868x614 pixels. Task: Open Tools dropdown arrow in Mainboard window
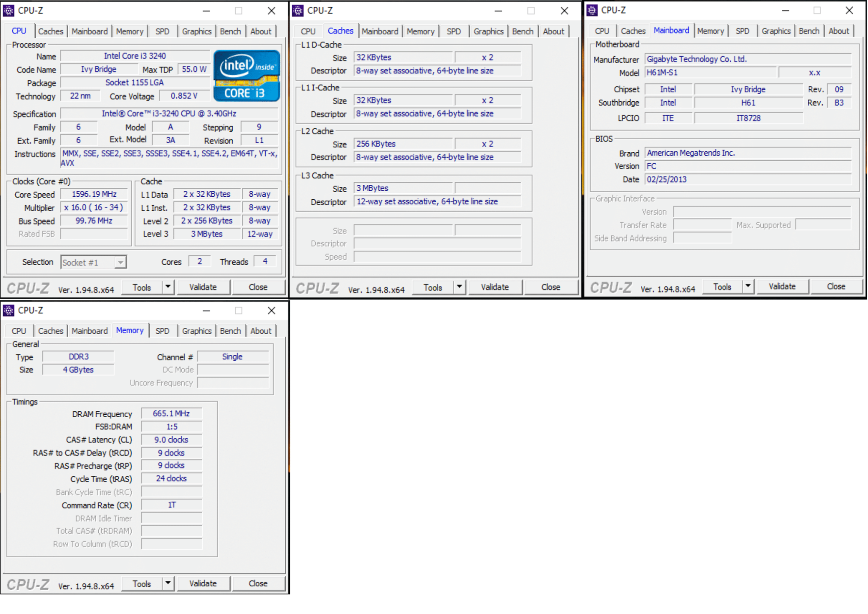pos(748,286)
